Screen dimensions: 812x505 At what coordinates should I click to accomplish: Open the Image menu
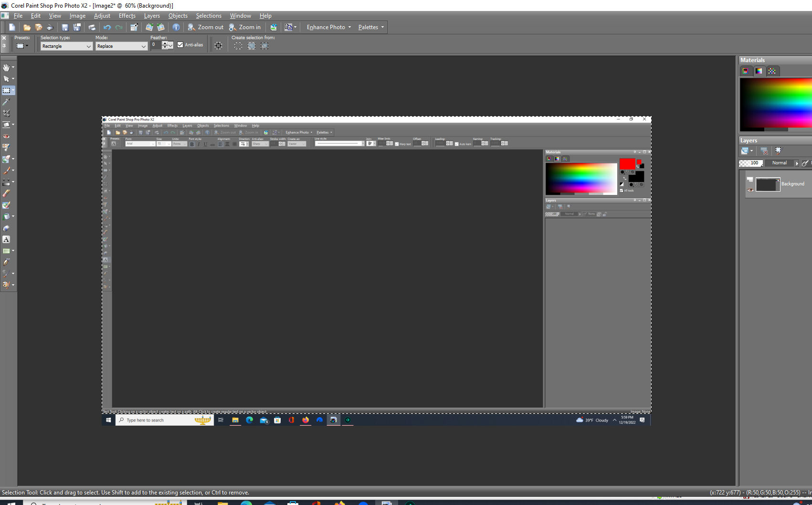click(77, 16)
